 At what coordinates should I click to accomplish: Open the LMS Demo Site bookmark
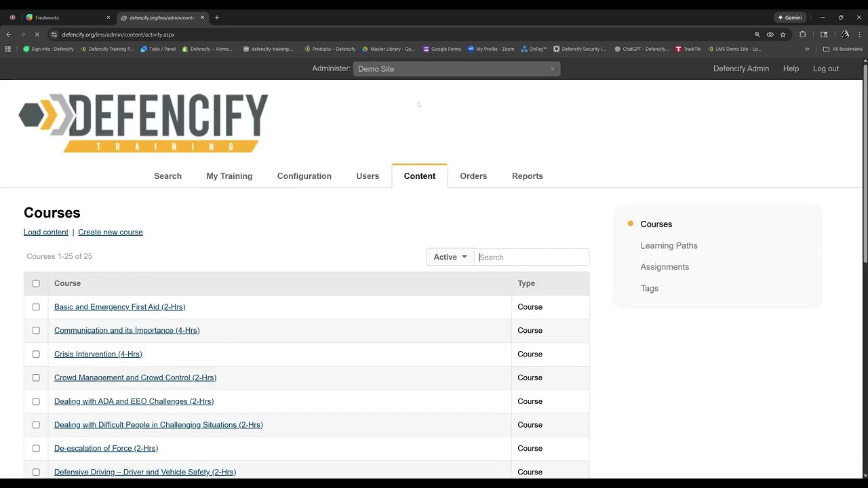(734, 49)
